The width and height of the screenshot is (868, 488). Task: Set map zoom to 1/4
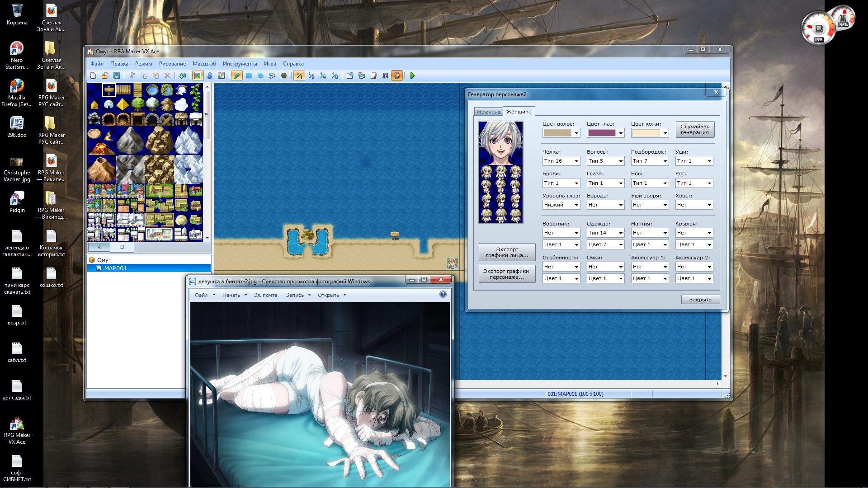[323, 76]
